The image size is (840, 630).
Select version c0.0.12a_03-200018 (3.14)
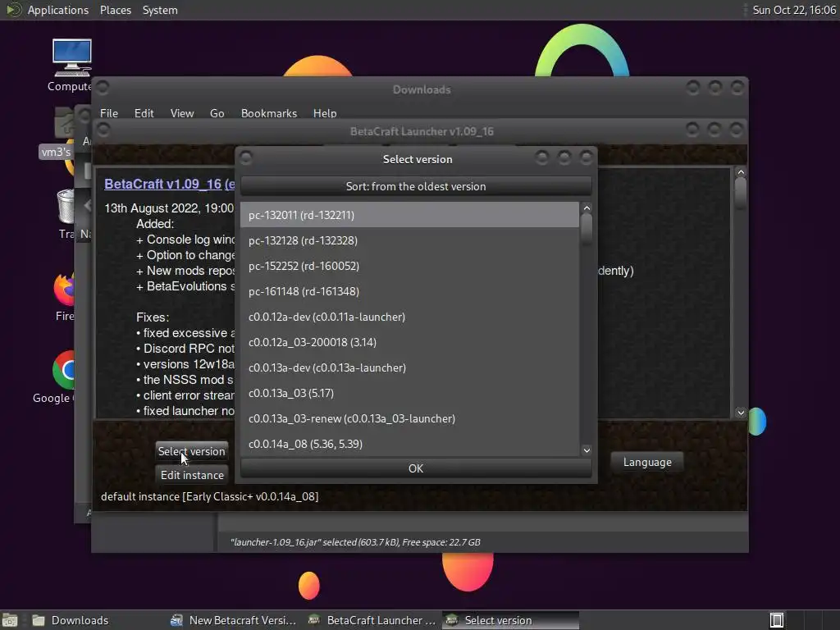coord(409,342)
